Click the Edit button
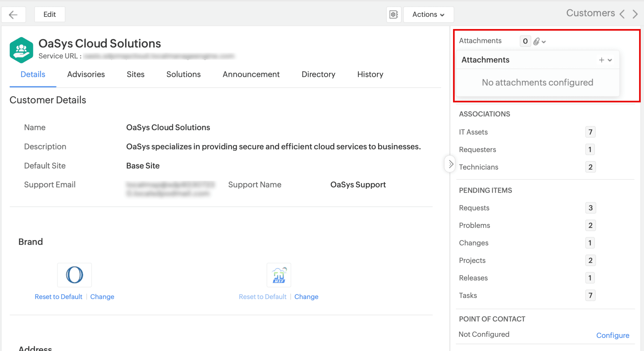This screenshot has width=644, height=351. (50, 15)
